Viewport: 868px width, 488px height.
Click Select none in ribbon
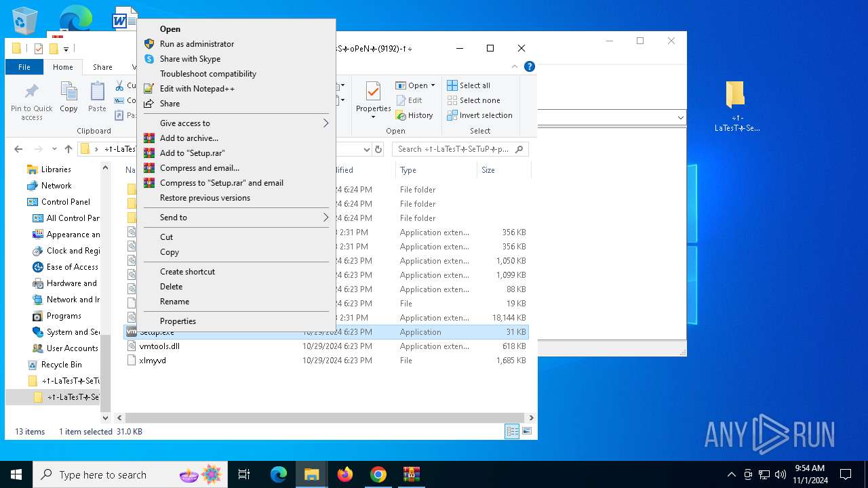(474, 100)
